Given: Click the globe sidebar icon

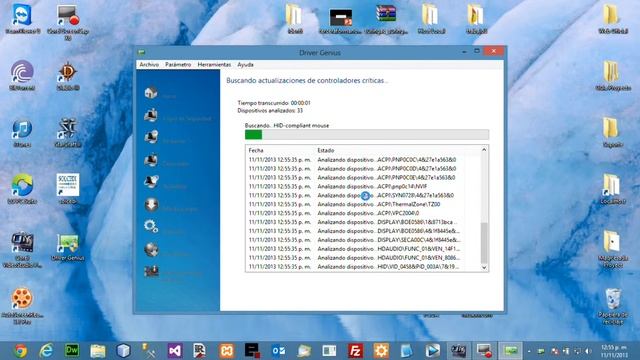Looking at the screenshot, I should click(151, 249).
